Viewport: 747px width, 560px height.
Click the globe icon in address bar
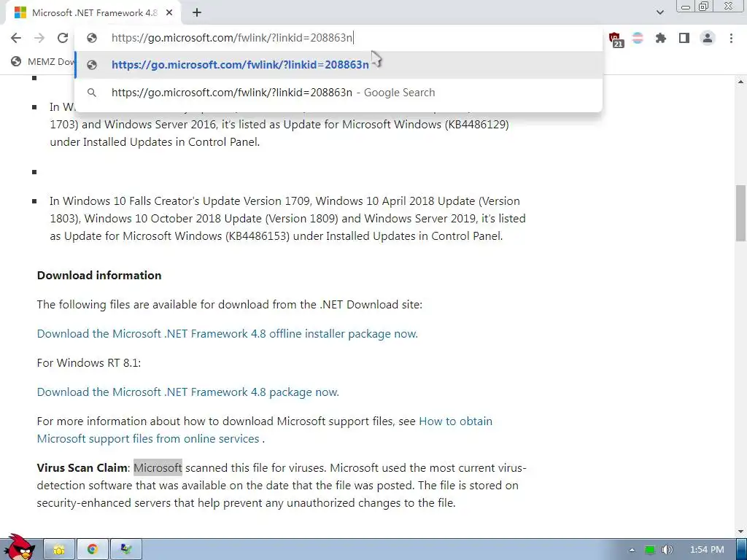[92, 38]
